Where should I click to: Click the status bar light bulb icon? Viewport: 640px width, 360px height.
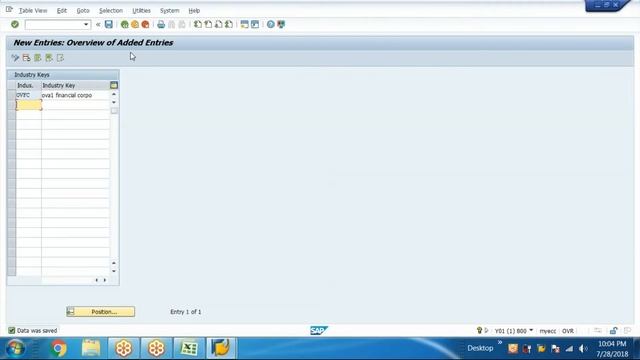tap(480, 330)
